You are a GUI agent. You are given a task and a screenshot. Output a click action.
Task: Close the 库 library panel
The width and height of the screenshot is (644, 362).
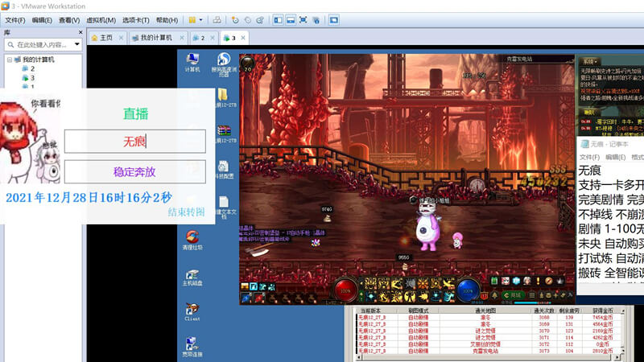pos(80,32)
